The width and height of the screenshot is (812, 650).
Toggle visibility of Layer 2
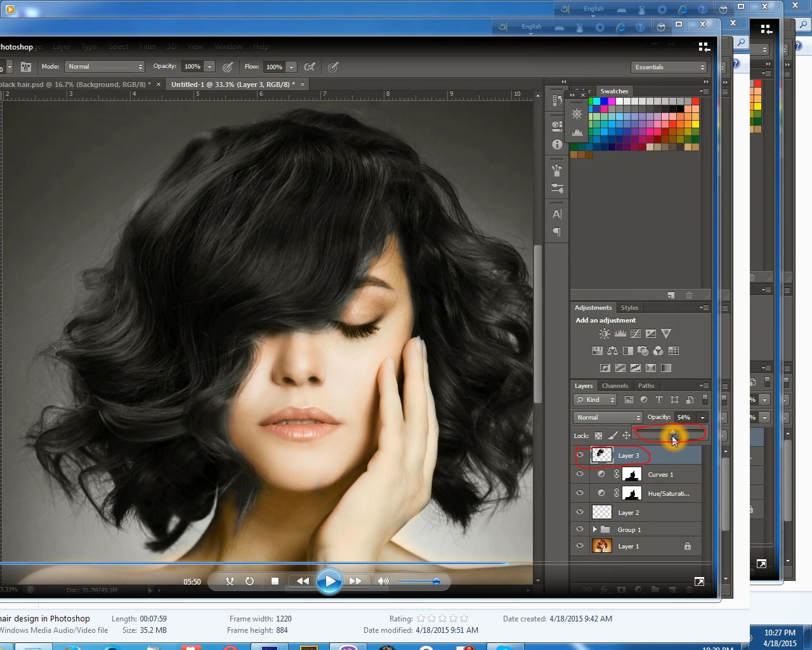pyautogui.click(x=579, y=512)
